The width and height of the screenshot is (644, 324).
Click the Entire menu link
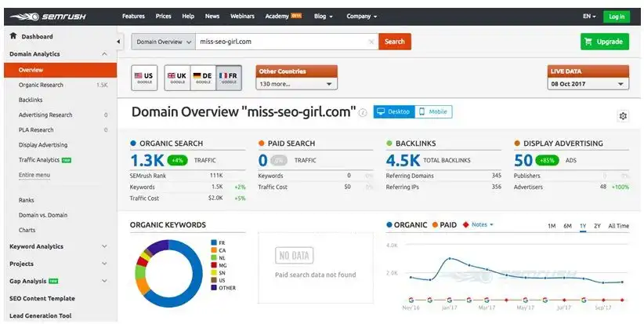click(34, 175)
